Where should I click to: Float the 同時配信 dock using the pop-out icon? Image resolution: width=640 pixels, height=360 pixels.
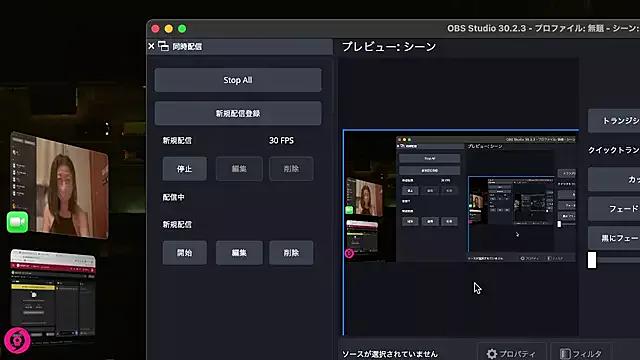[x=164, y=46]
